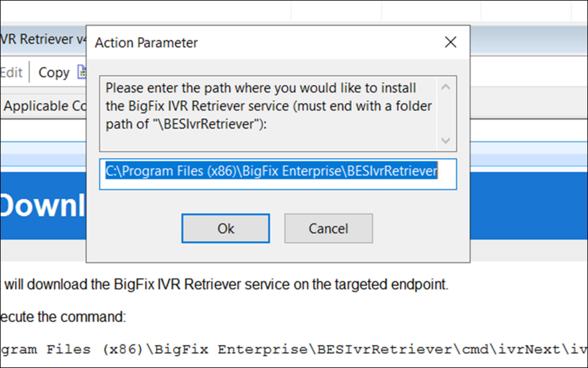588x368 pixels.
Task: Click the blue banner right of dialog
Action: click(x=528, y=205)
